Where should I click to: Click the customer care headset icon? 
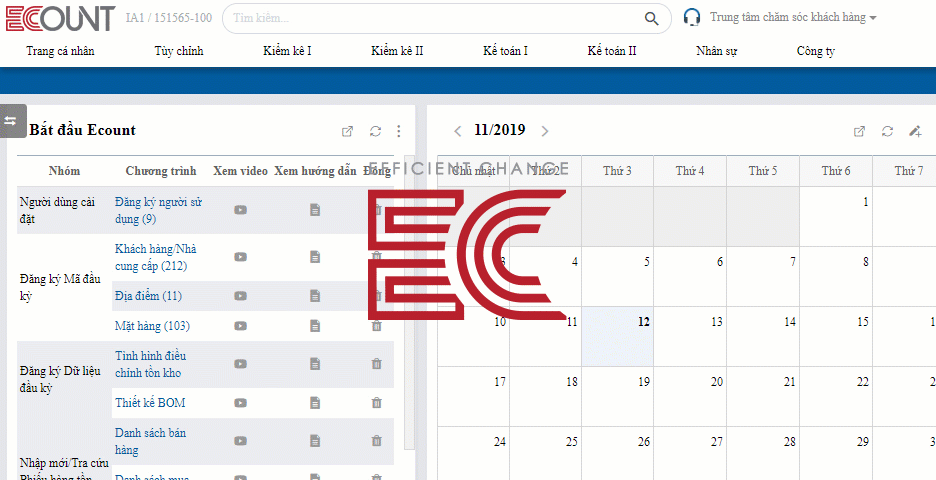(x=692, y=17)
